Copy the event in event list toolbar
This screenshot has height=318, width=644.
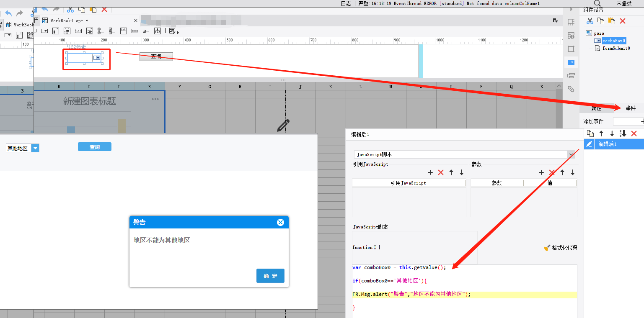[590, 133]
